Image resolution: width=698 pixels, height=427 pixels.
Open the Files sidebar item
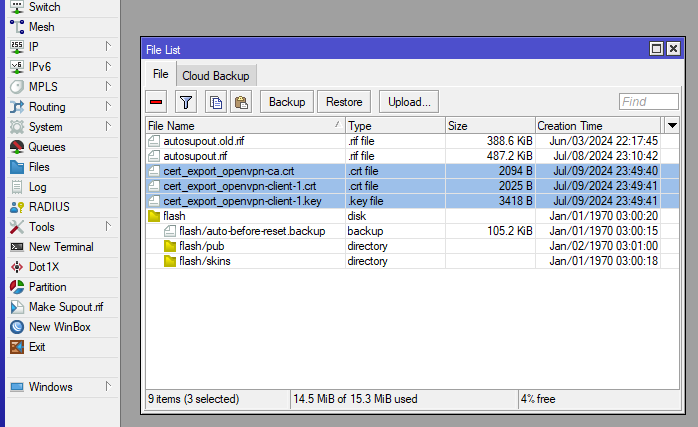tap(38, 167)
